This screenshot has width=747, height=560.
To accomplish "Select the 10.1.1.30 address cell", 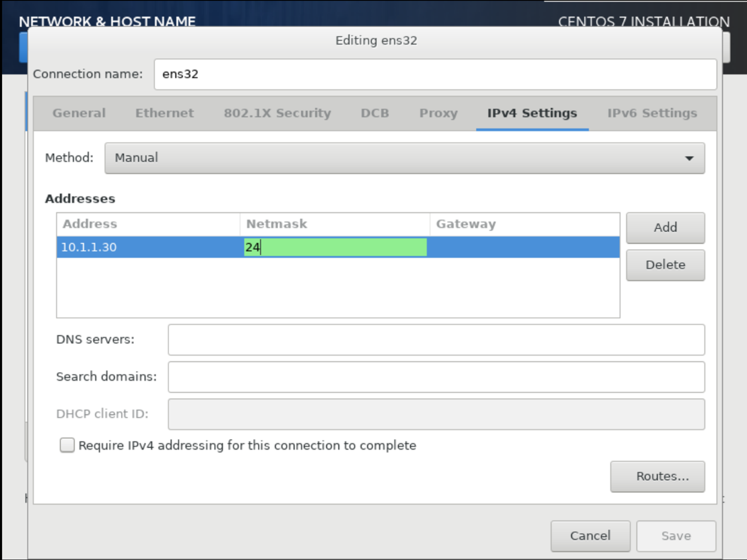I will click(148, 247).
